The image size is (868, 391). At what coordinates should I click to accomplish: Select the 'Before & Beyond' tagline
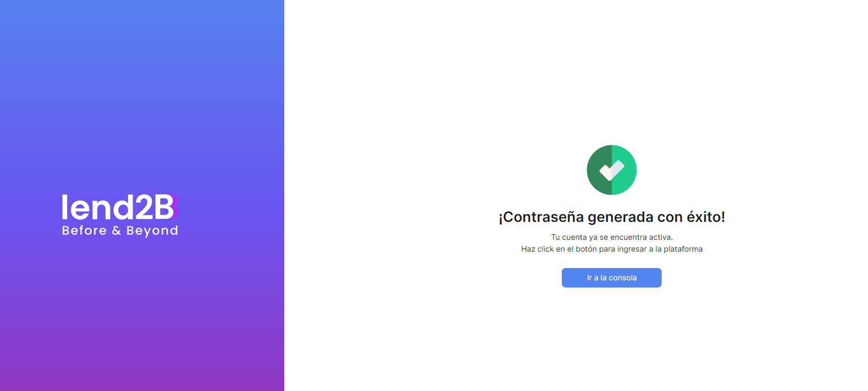(x=120, y=231)
